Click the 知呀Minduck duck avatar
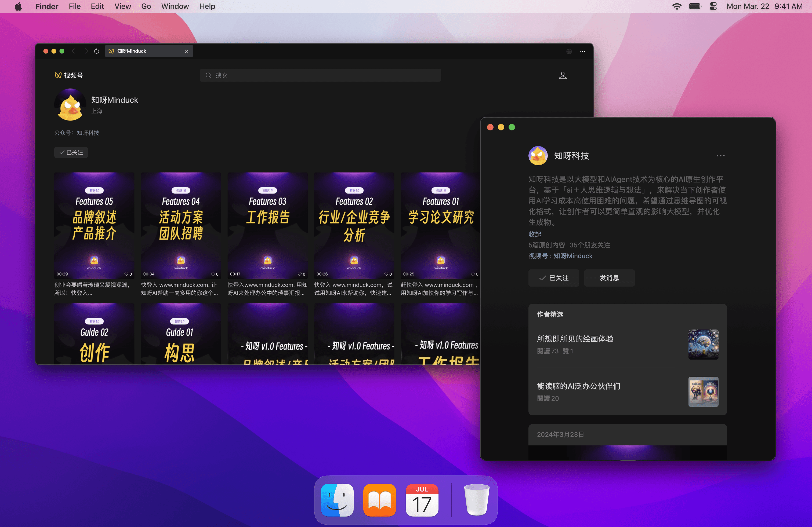The height and width of the screenshot is (527, 812). pyautogui.click(x=70, y=105)
